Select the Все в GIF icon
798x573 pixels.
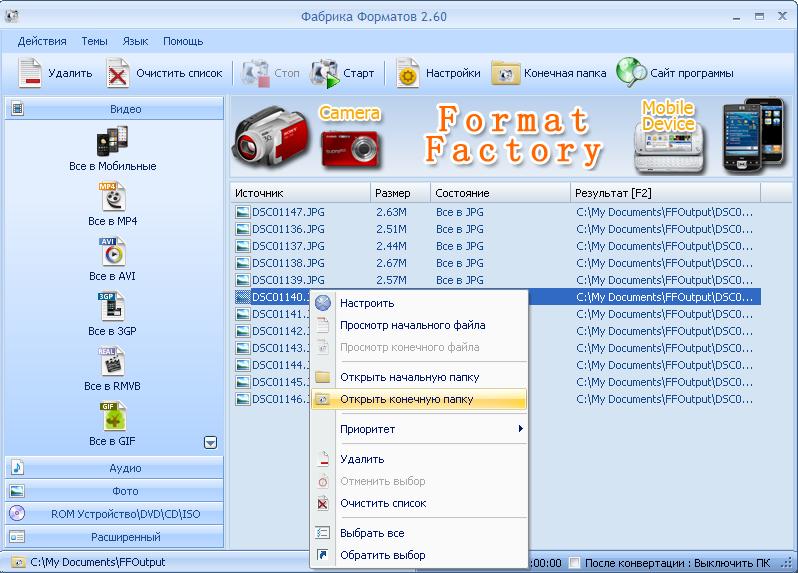(x=112, y=416)
